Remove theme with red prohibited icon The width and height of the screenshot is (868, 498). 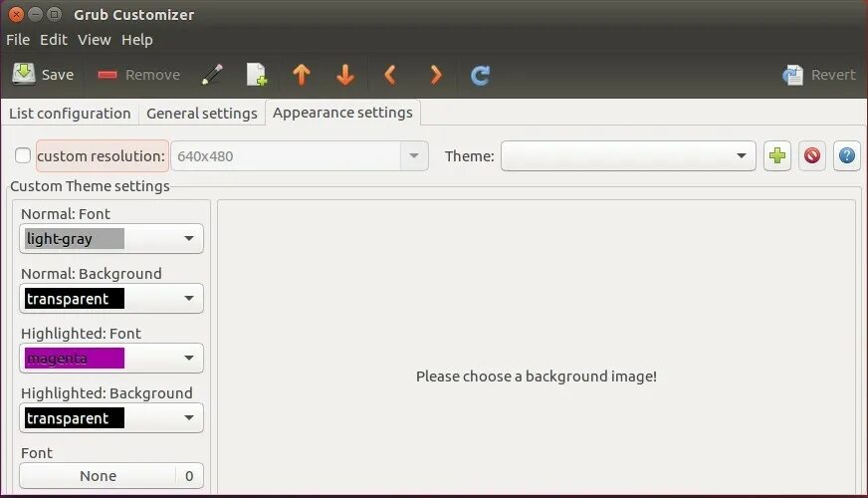[x=812, y=155]
